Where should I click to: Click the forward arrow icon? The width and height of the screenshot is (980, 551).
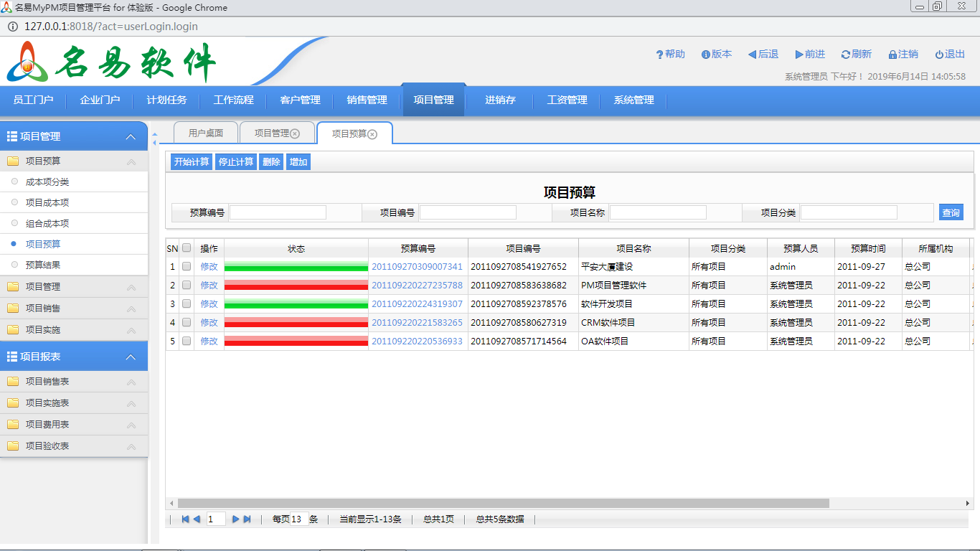799,55
